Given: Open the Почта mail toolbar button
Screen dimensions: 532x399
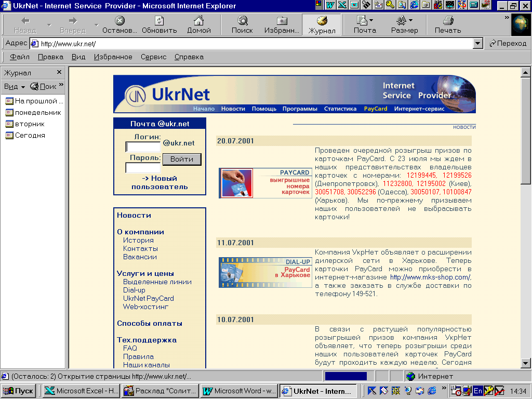Looking at the screenshot, I should click(x=365, y=25).
